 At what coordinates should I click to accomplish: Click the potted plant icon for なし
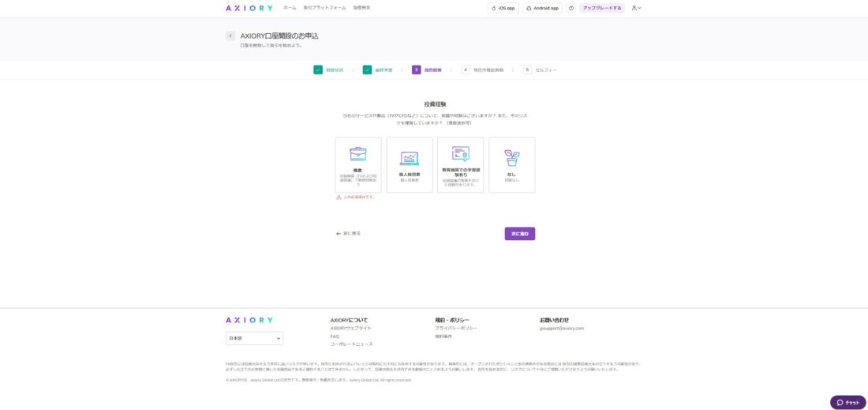tap(511, 158)
